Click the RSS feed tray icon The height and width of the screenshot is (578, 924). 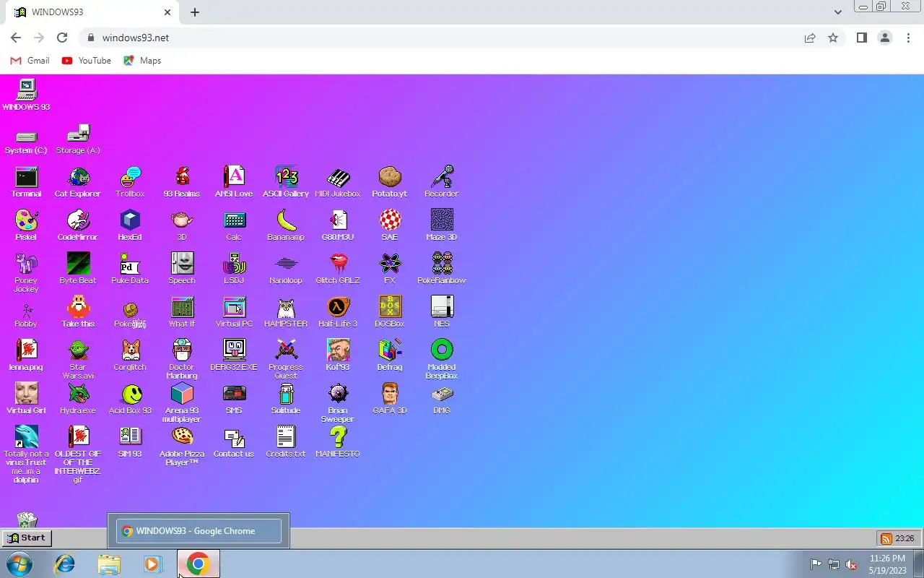tap(886, 538)
